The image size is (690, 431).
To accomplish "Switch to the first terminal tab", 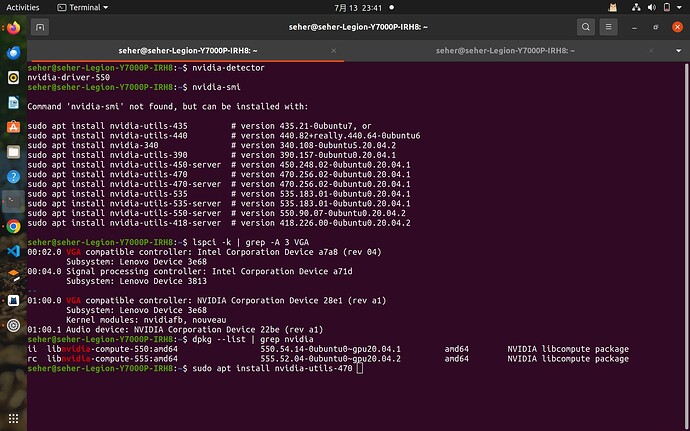I will tap(188, 51).
